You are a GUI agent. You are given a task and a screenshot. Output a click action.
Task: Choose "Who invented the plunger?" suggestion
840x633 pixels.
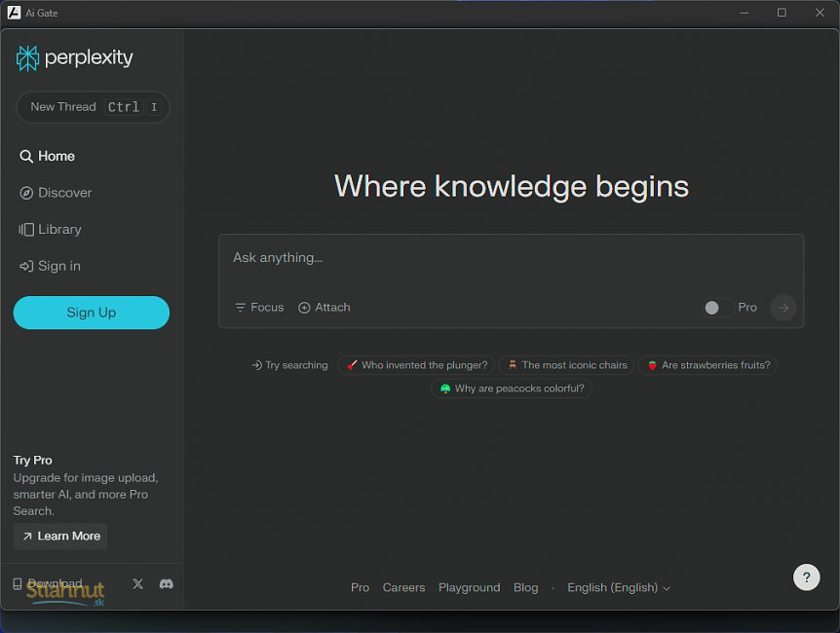[417, 365]
